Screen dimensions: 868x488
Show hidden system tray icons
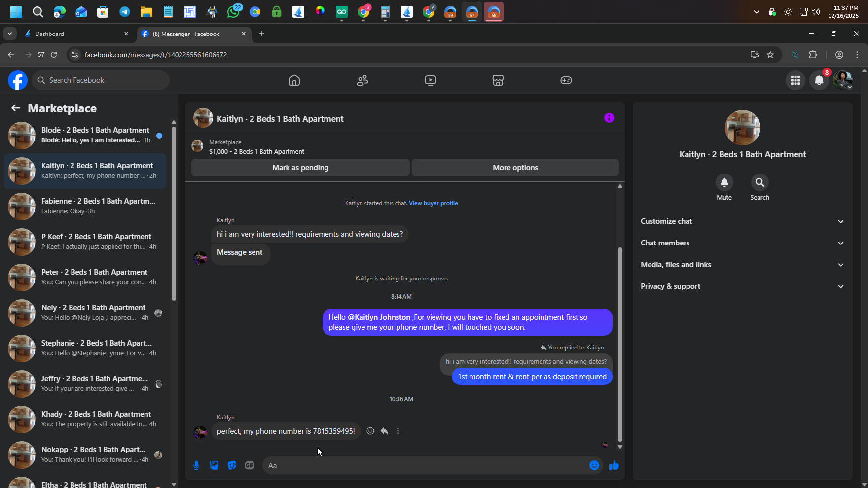[756, 12]
